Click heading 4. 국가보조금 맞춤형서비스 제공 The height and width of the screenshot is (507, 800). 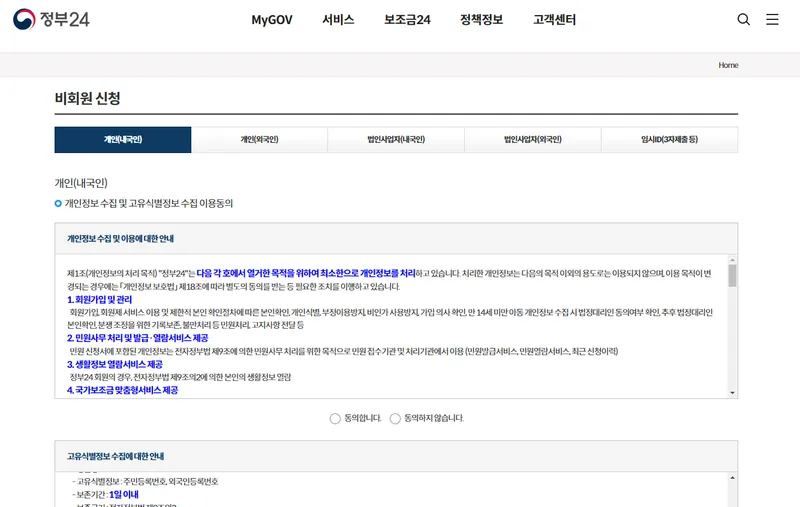(122, 390)
